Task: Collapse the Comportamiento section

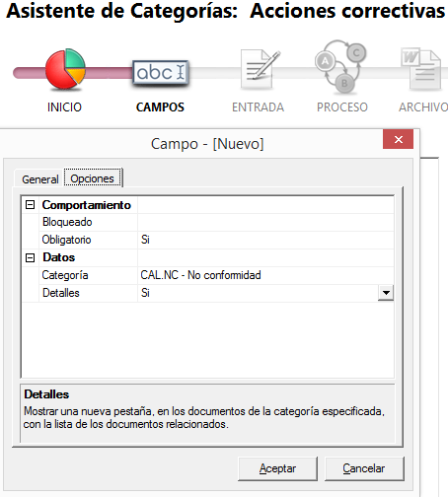Action: click(x=30, y=205)
